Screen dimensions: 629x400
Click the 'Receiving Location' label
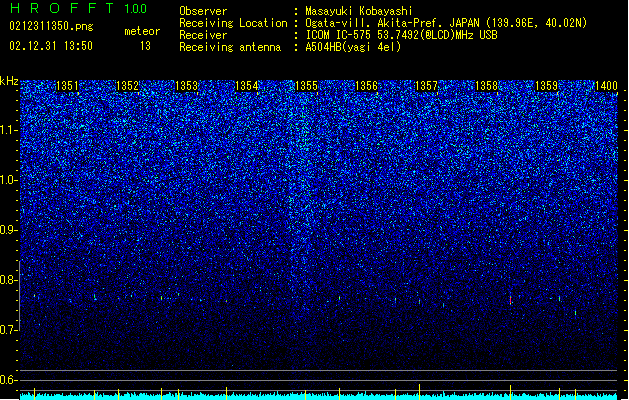click(233, 23)
